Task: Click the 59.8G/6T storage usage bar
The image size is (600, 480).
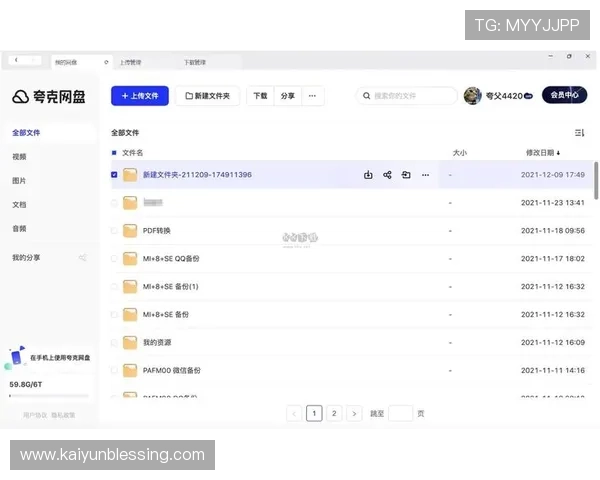Action: (x=49, y=396)
